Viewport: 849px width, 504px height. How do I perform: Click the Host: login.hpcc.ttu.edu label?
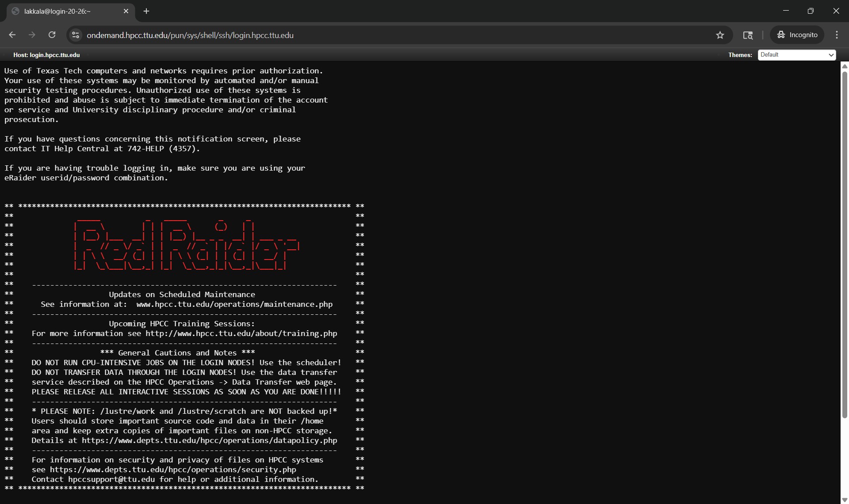click(46, 55)
